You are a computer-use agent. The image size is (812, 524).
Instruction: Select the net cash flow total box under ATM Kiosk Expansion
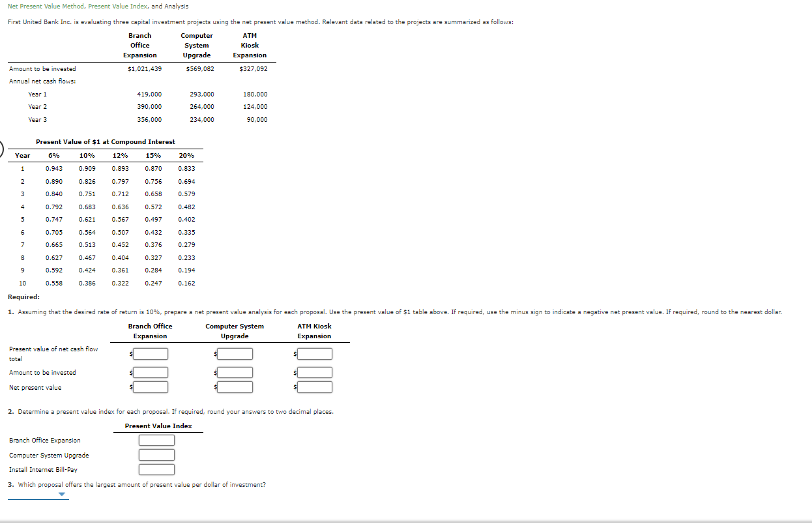tap(315, 353)
